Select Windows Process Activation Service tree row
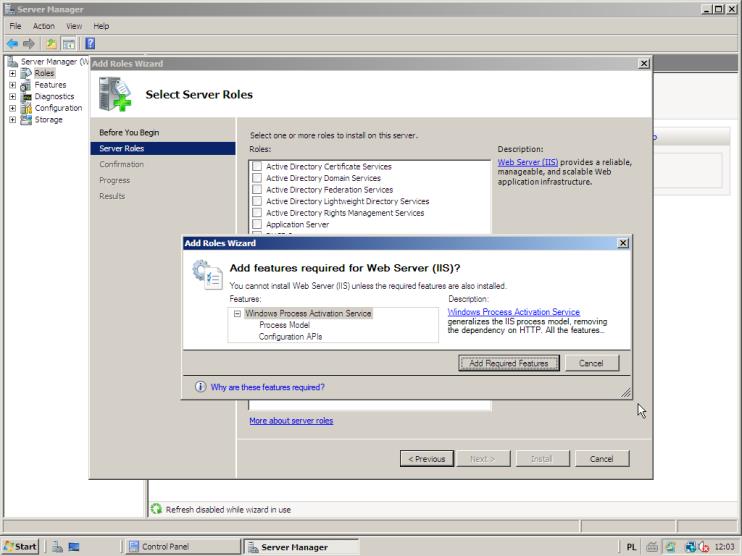This screenshot has height=556, width=742. click(x=308, y=313)
